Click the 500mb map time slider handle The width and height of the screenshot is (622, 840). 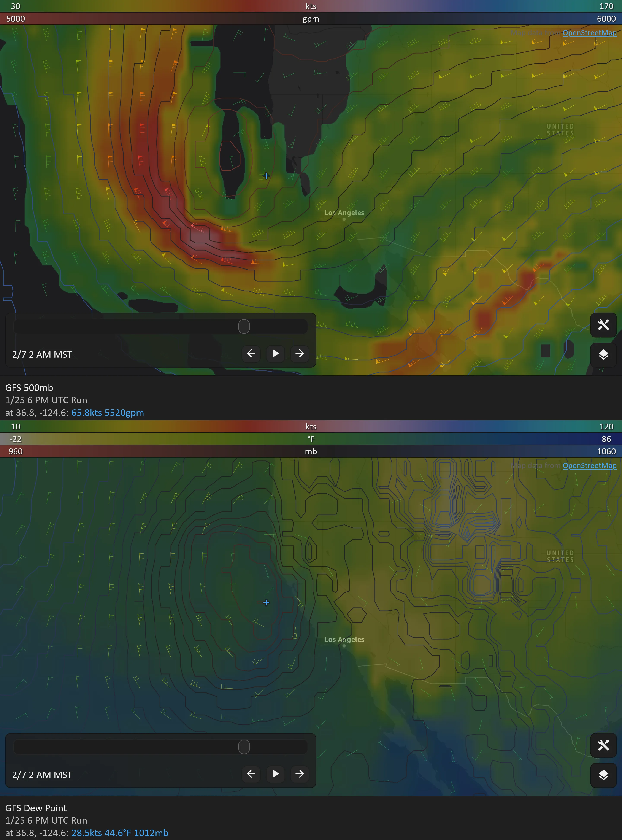click(244, 326)
